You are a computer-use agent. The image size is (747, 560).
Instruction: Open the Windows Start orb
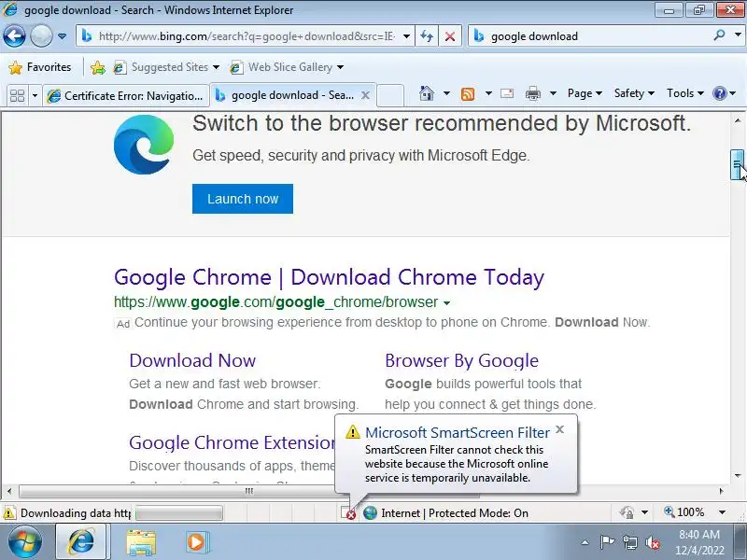coord(25,542)
